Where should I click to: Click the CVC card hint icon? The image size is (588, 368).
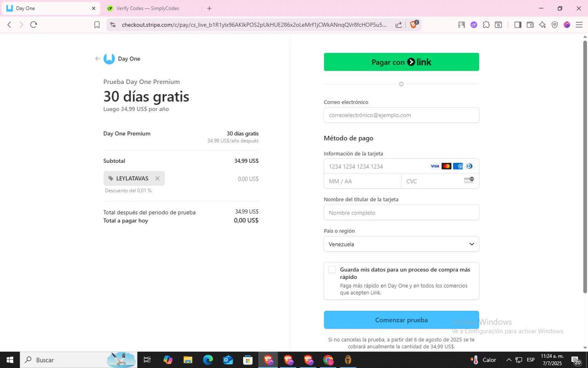coord(469,180)
